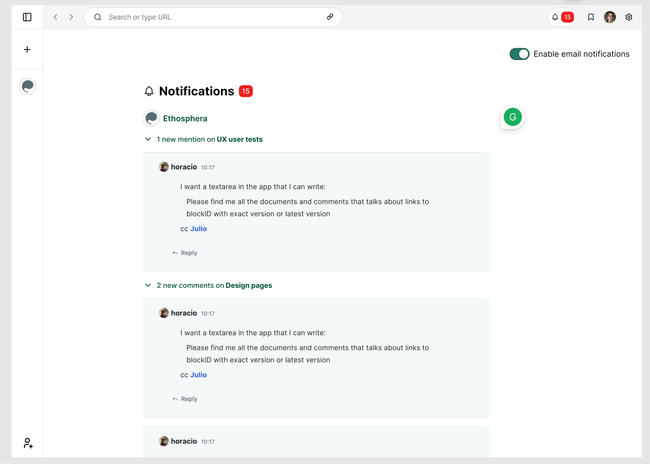Viewport: 650px width, 464px height.
Task: Click the bookmark icon in top bar
Action: 591,17
